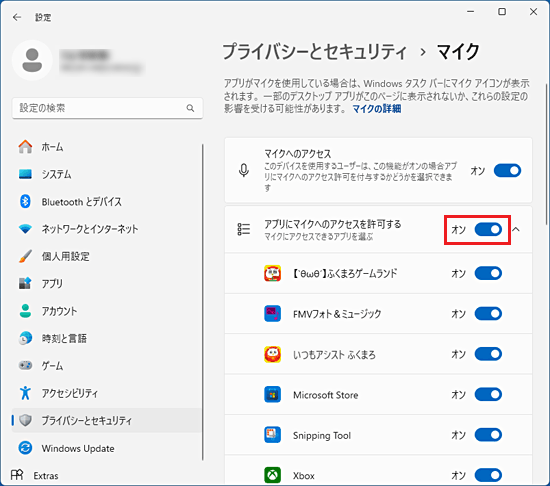
Task: Click the Windows Update sync icon
Action: [25, 448]
